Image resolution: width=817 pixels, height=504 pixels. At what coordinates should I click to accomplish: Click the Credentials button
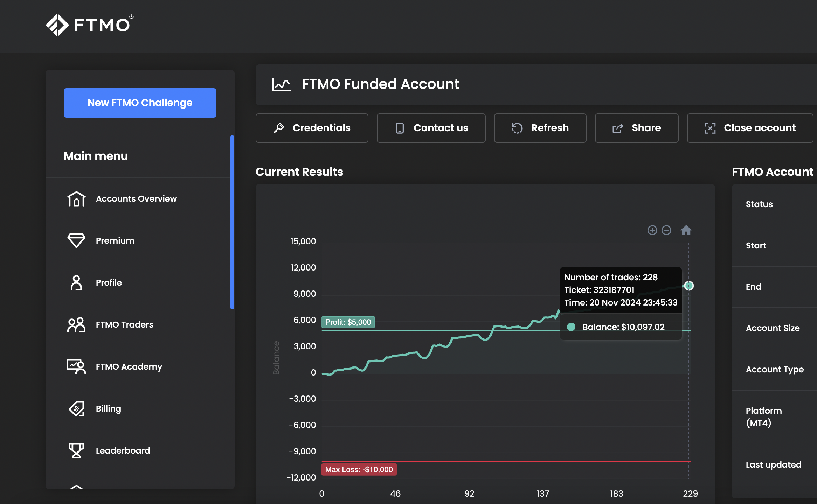(312, 128)
